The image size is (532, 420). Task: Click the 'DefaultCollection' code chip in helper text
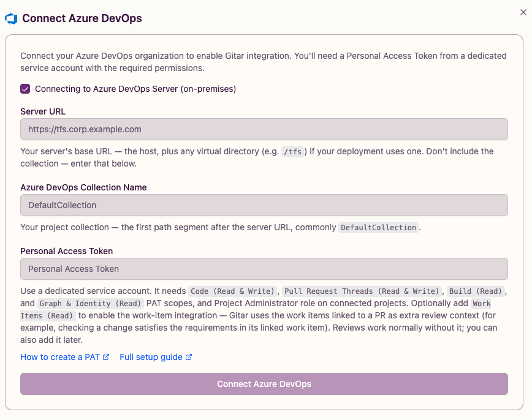pyautogui.click(x=378, y=228)
